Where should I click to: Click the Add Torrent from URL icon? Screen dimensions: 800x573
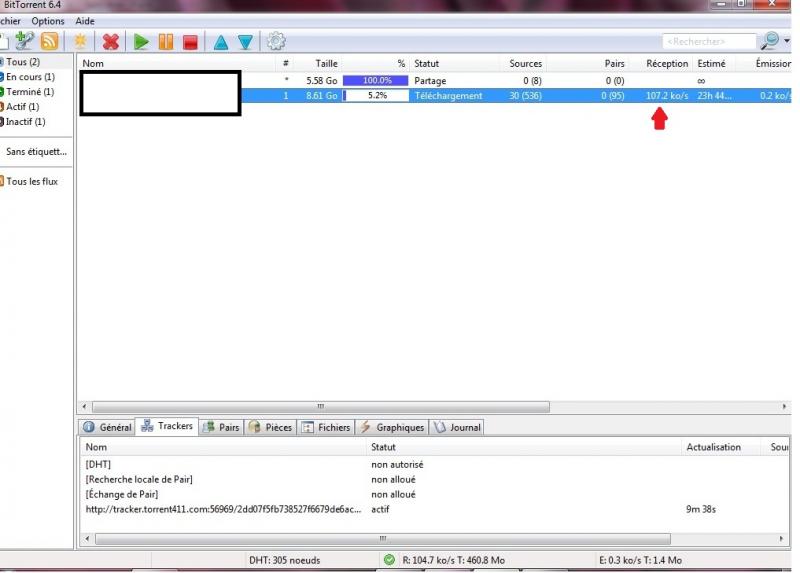[x=23, y=41]
